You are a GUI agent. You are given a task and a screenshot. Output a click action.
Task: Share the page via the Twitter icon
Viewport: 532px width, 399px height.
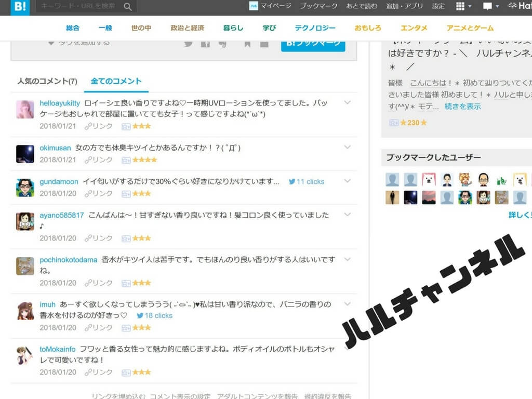[x=187, y=44]
